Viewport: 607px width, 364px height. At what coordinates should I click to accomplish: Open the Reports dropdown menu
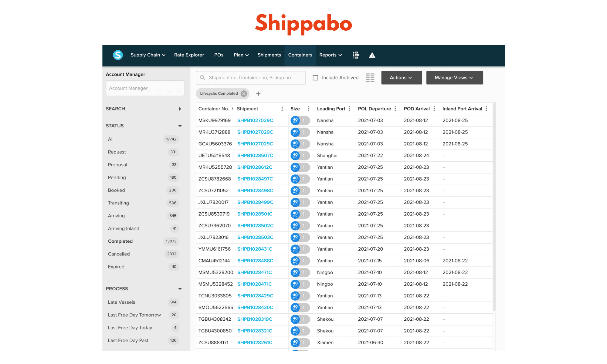point(331,55)
